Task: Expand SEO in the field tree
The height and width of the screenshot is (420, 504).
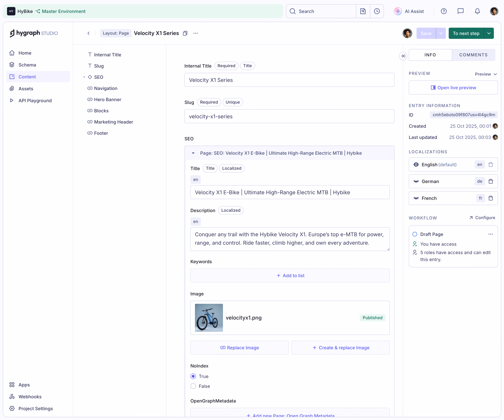Action: pos(84,77)
